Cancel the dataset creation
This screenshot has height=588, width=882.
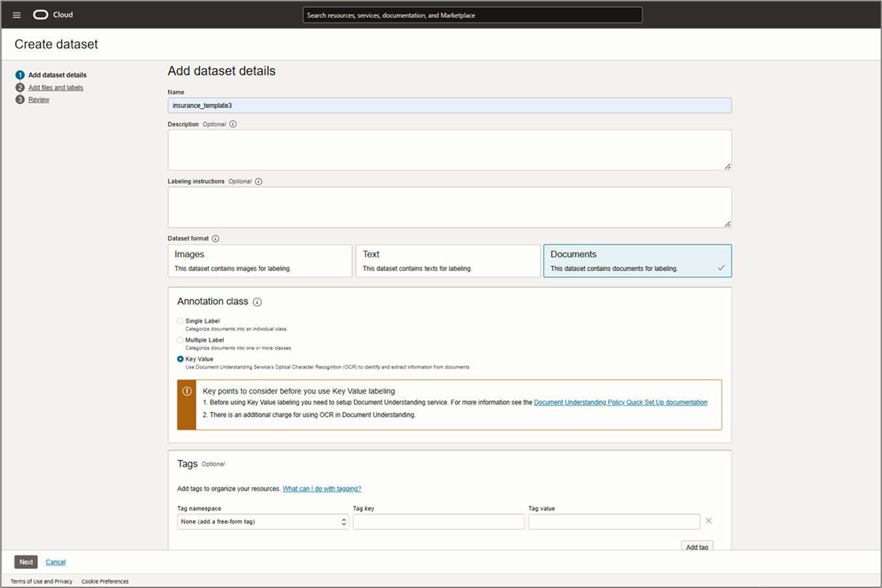(55, 561)
